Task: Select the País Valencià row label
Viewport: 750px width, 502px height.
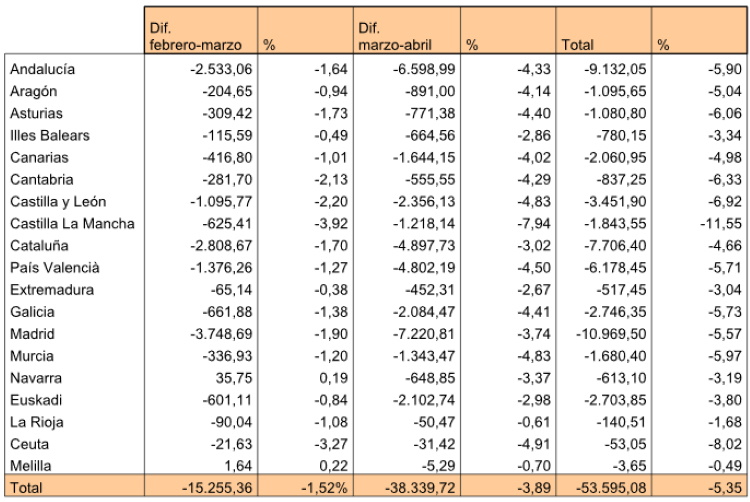Action: [x=55, y=268]
